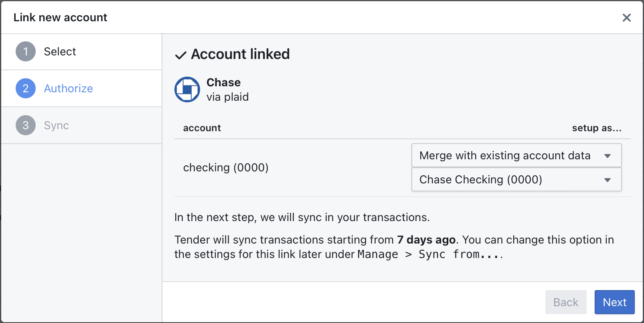Click the Chase bank logo icon
Viewport: 644px width, 323px height.
pos(187,89)
